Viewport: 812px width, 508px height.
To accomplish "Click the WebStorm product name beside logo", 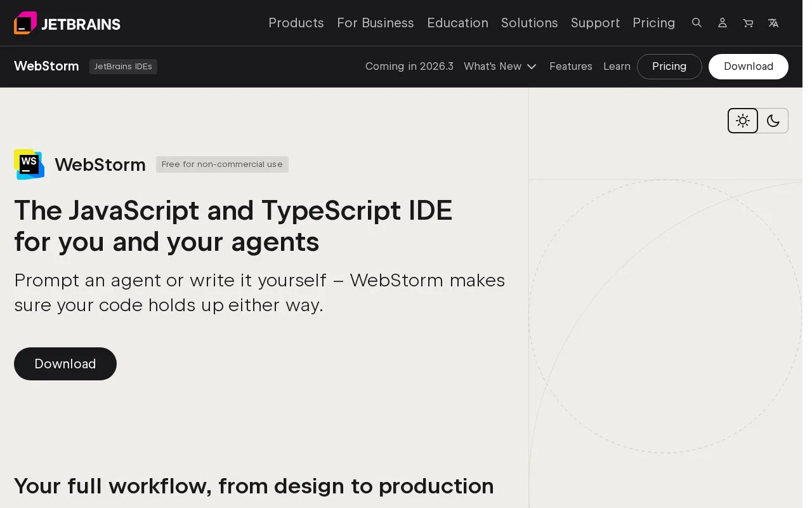I will tap(100, 164).
